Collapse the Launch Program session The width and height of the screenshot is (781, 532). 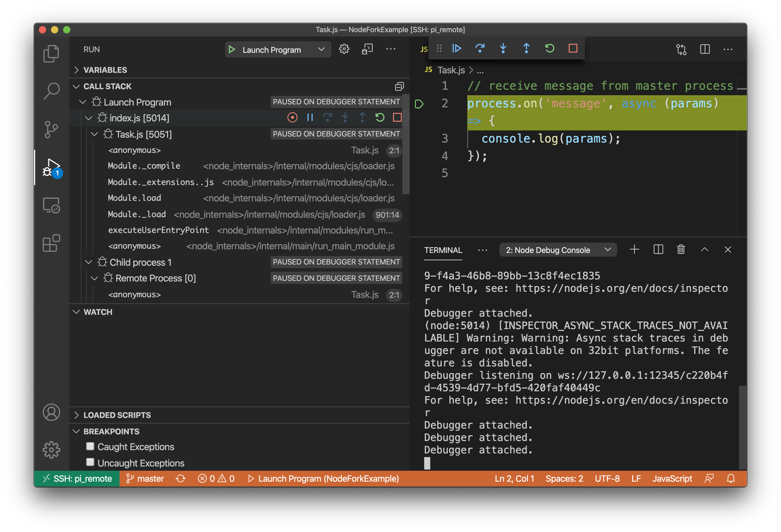click(83, 102)
